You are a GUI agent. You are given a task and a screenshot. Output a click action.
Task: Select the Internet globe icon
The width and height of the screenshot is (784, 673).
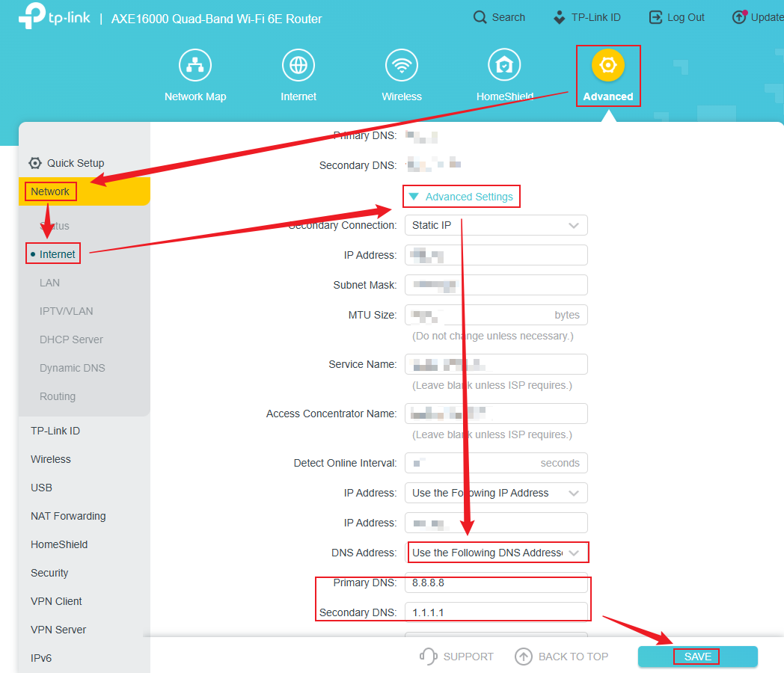click(x=298, y=65)
